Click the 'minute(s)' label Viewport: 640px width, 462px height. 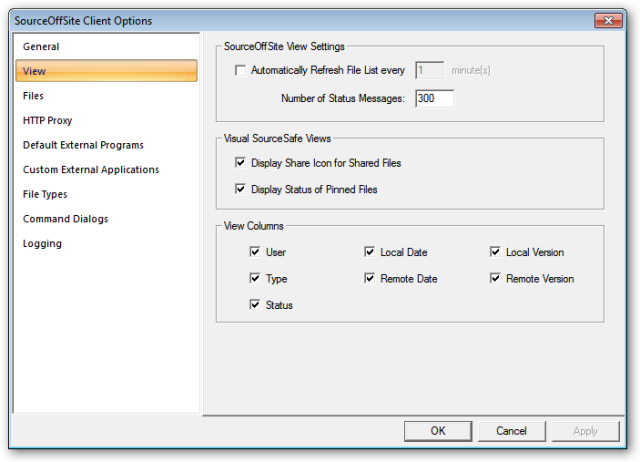(471, 70)
